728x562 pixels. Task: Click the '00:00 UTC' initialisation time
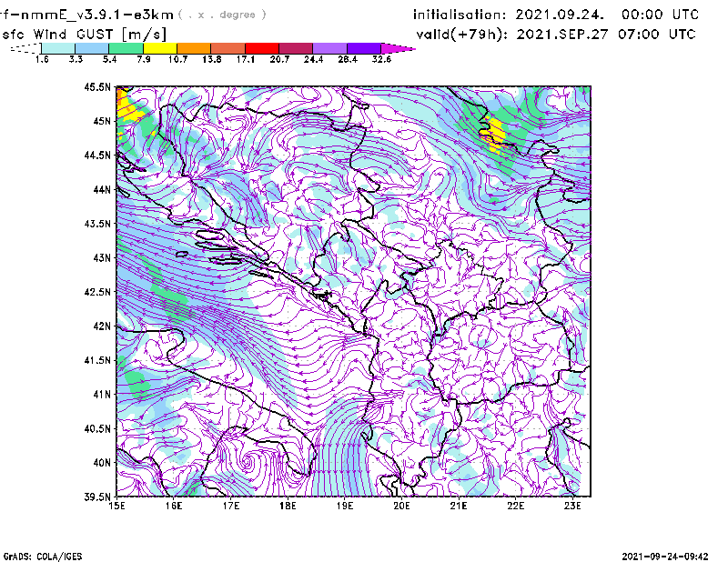[x=661, y=15]
